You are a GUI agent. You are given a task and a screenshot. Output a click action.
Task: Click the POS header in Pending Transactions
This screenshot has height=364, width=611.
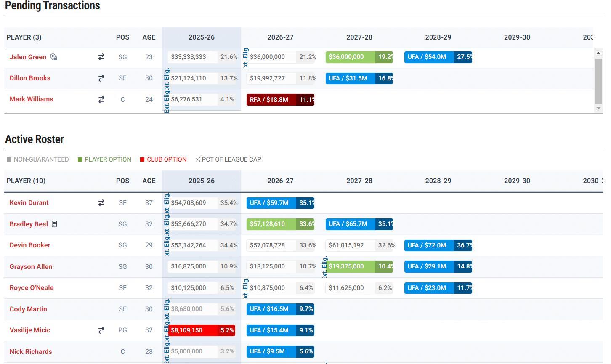pyautogui.click(x=122, y=37)
